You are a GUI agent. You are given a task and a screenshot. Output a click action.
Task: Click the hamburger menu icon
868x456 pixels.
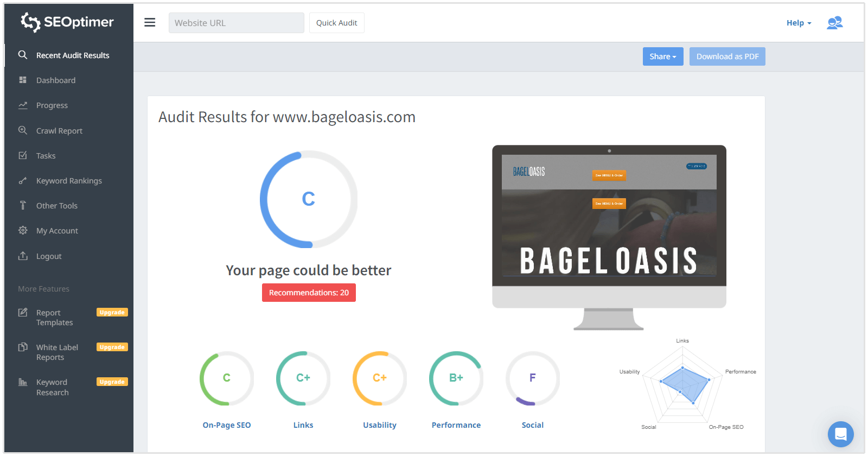coord(150,22)
